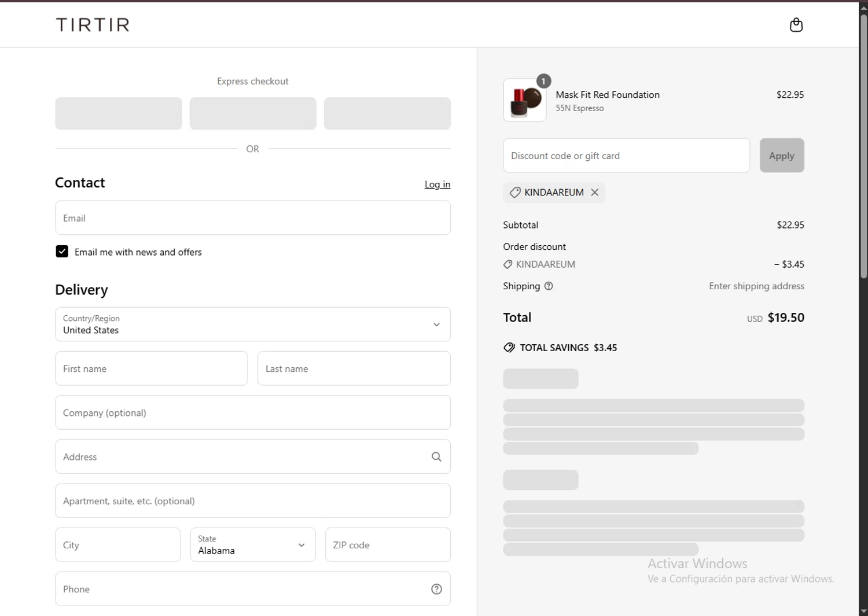Click the Mask Fit Red Foundation thumbnail
Screen dimensions: 868x616
point(525,100)
